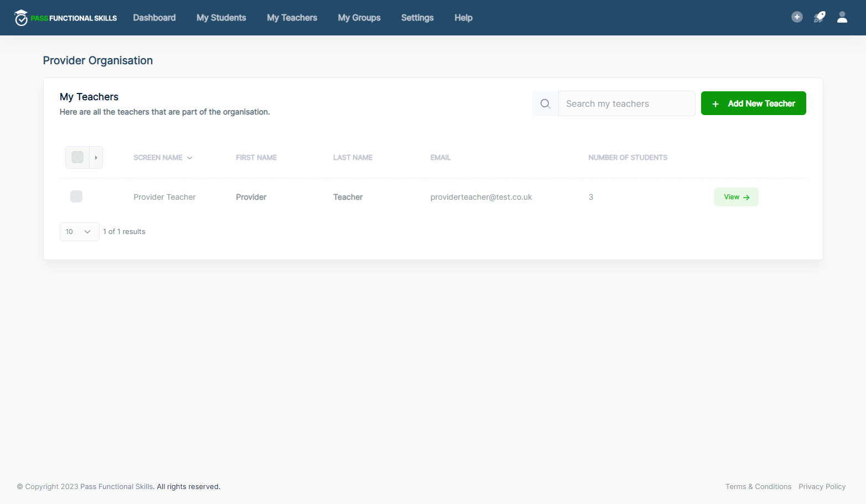Click last name cell 'Teacher'
The height and width of the screenshot is (504, 866).
[x=348, y=197]
